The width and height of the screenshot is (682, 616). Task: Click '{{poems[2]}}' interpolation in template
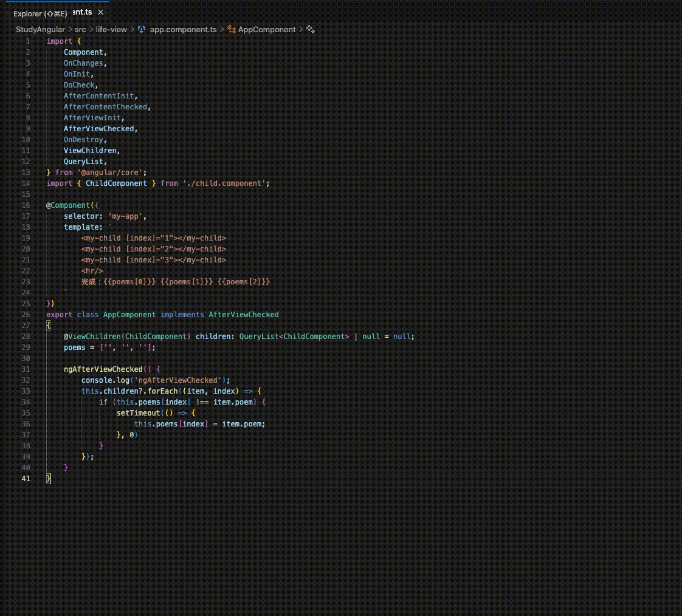coord(244,282)
